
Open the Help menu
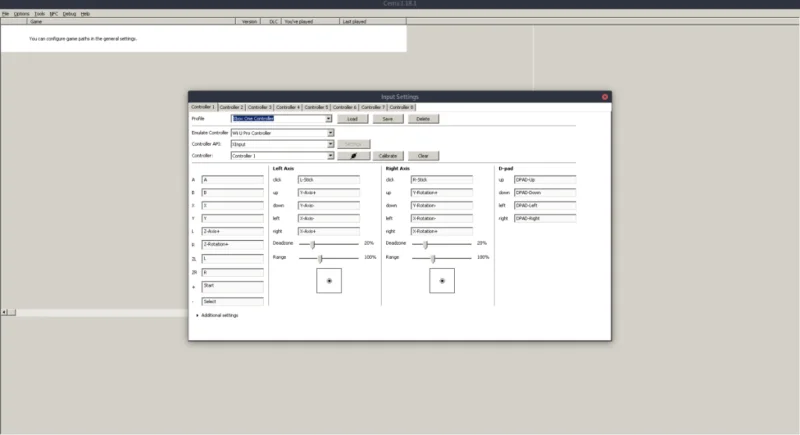85,14
